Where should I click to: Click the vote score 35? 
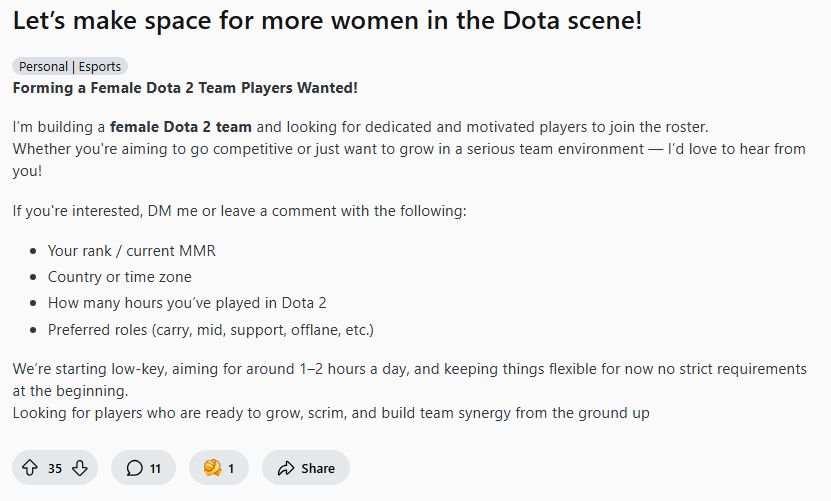click(x=55, y=468)
